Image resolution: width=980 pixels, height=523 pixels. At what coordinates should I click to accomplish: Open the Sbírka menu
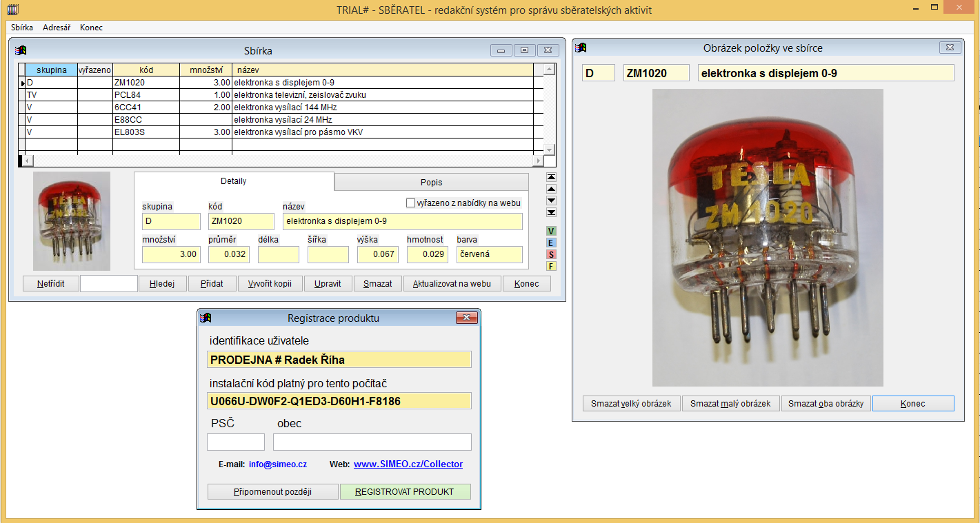tap(22, 28)
